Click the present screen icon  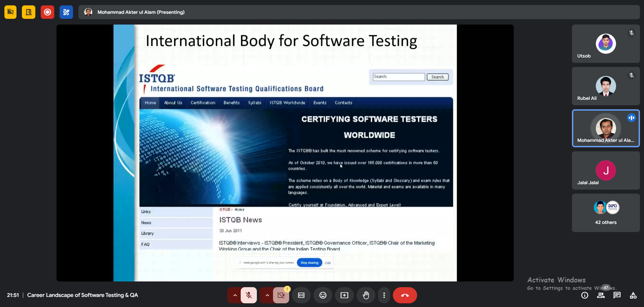[x=344, y=295]
